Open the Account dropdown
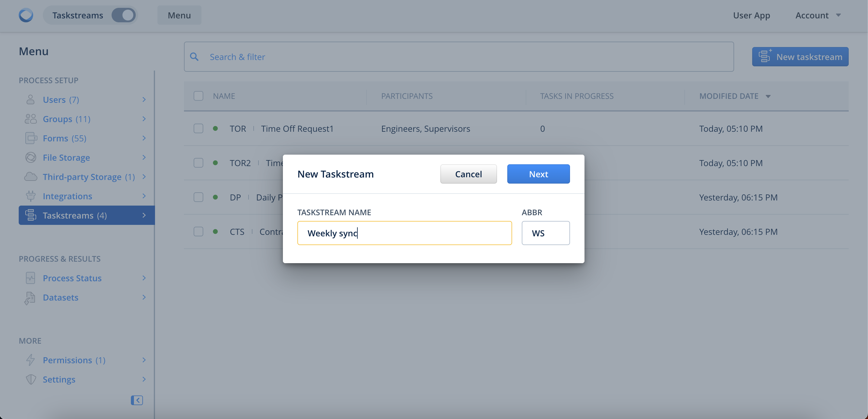This screenshot has width=868, height=419. pos(818,15)
